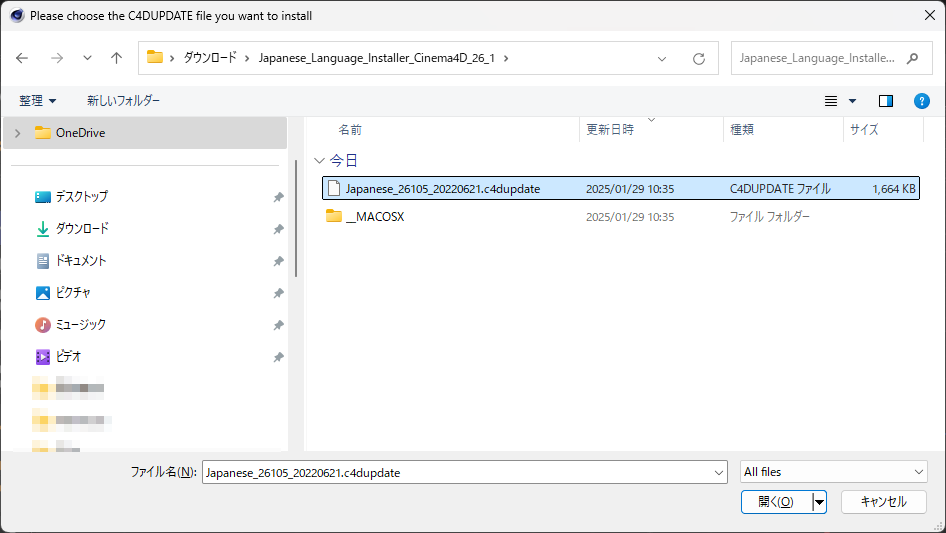Open recent locations chevron dropdown
Viewport: 946px width, 533px height.
[87, 58]
